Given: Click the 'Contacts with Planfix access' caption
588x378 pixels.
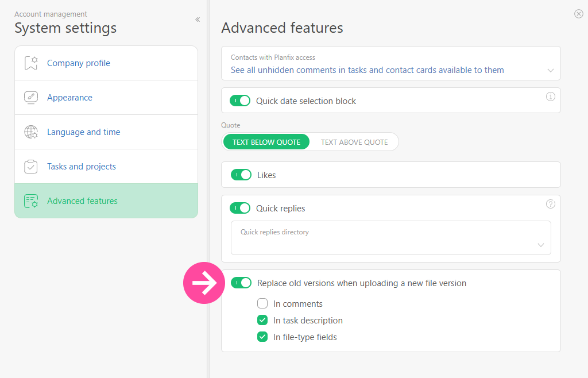Looking at the screenshot, I should coord(273,57).
